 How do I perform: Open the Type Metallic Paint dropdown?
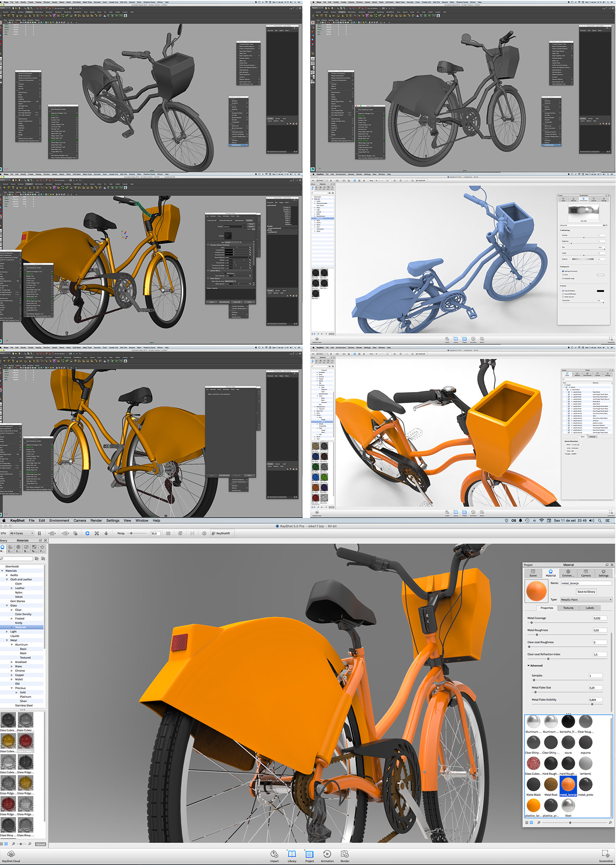click(x=586, y=600)
